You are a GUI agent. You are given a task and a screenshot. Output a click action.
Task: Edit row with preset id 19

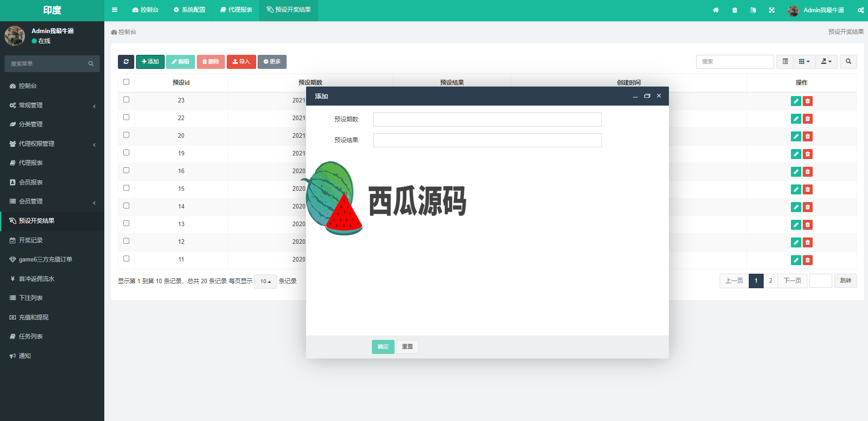(796, 154)
